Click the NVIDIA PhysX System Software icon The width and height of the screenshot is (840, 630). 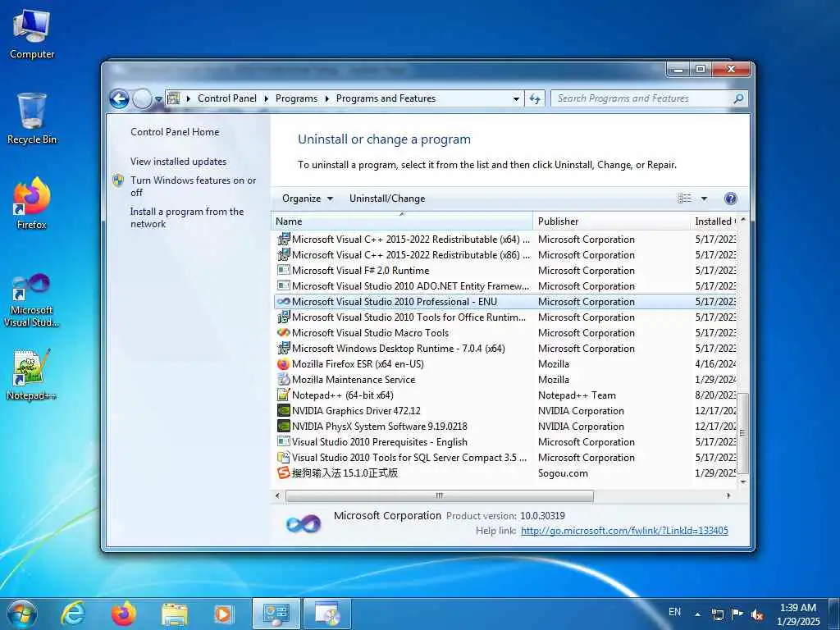pyautogui.click(x=283, y=427)
